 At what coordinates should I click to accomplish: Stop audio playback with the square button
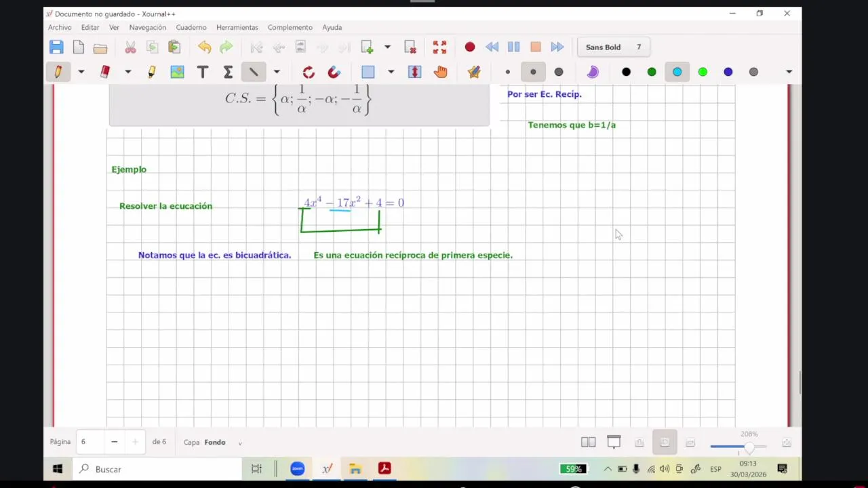535,47
